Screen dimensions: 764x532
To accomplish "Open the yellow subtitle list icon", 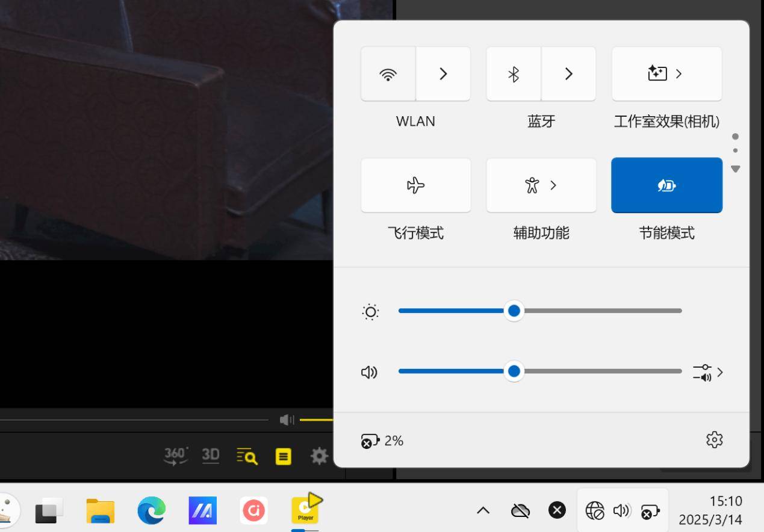I will click(283, 457).
